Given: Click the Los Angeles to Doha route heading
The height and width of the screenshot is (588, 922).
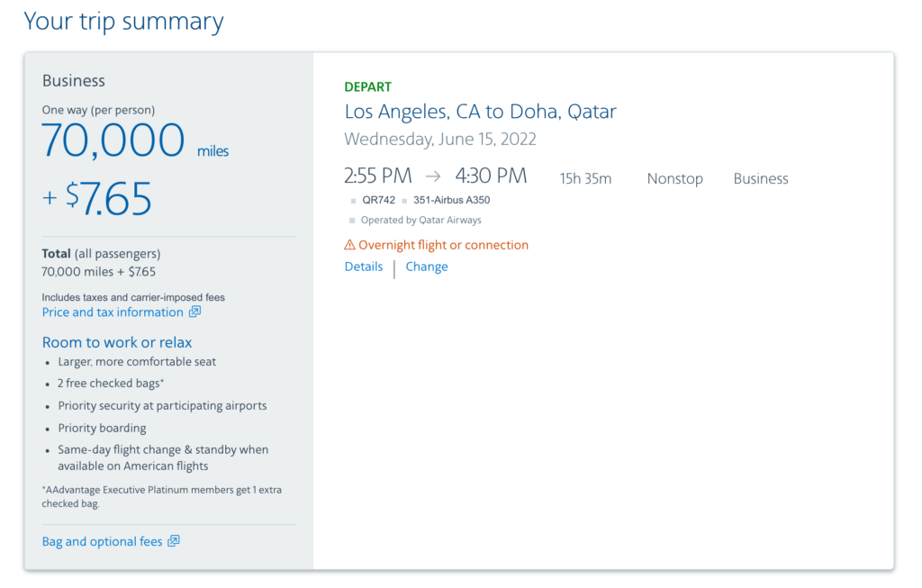Looking at the screenshot, I should tap(480, 111).
